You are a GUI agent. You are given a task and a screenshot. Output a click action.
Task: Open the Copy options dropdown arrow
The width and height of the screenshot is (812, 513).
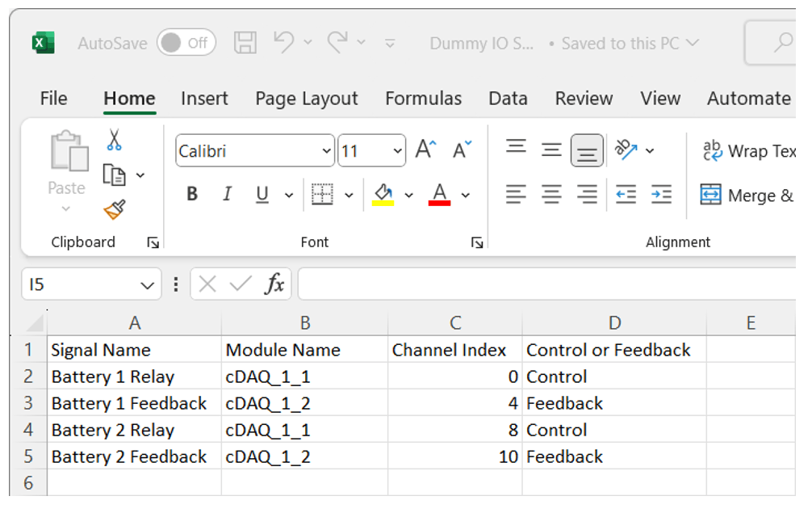coord(140,175)
